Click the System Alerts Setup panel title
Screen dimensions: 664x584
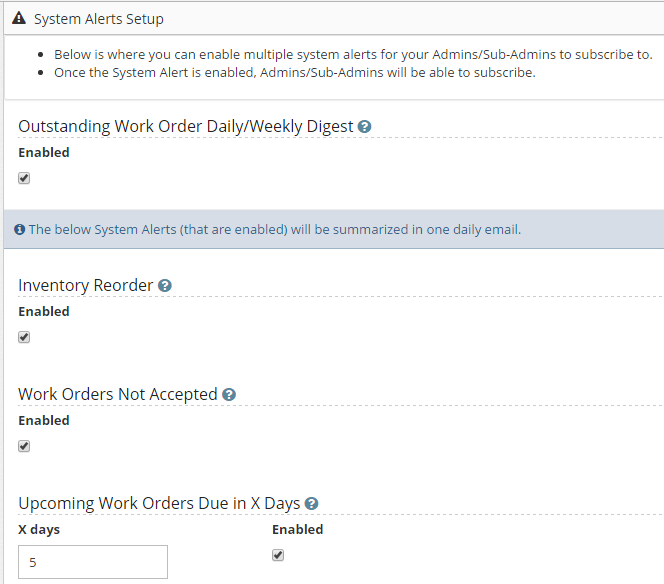[99, 19]
